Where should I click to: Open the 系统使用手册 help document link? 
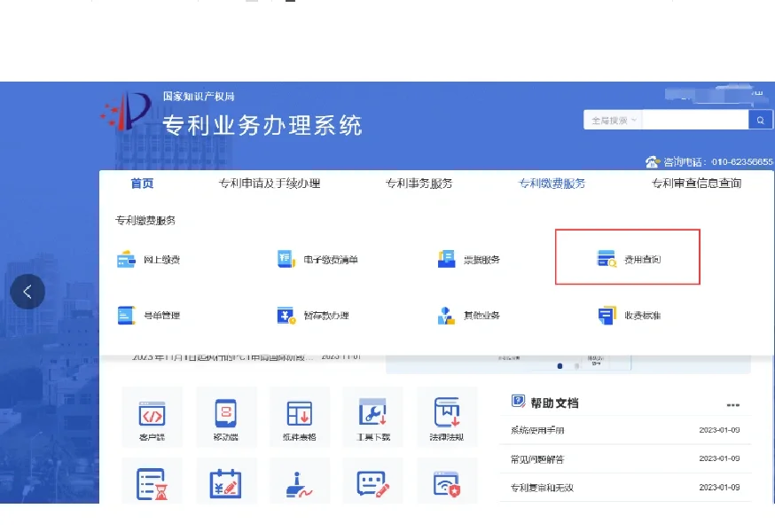tap(537, 431)
